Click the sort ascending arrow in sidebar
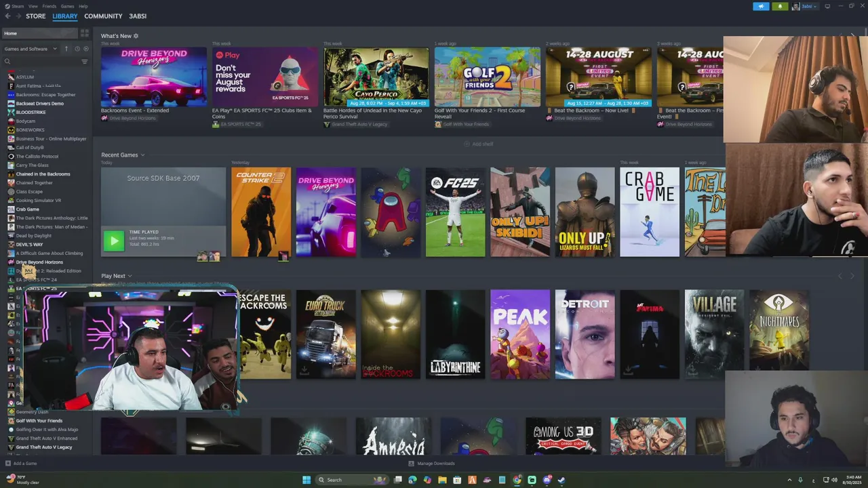 coord(66,49)
